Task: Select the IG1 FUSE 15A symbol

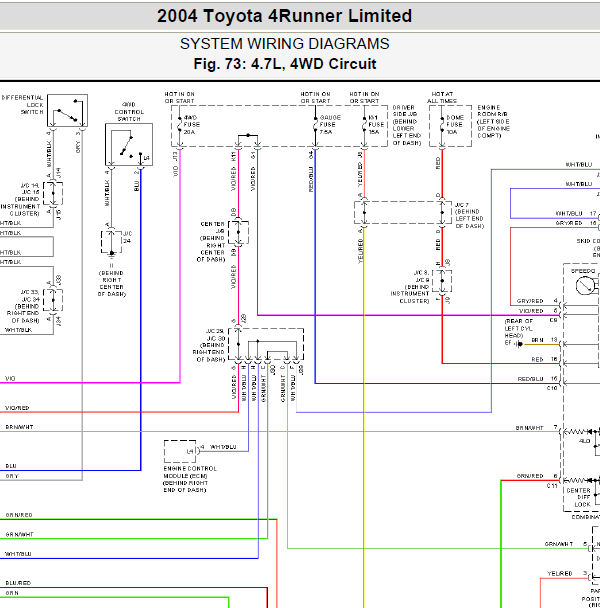Action: tap(364, 124)
